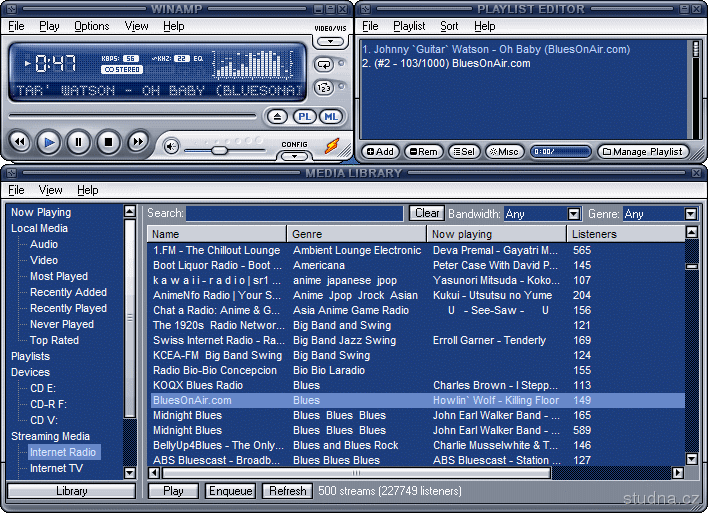Select BluesOnAir.com station row

pyautogui.click(x=418, y=400)
